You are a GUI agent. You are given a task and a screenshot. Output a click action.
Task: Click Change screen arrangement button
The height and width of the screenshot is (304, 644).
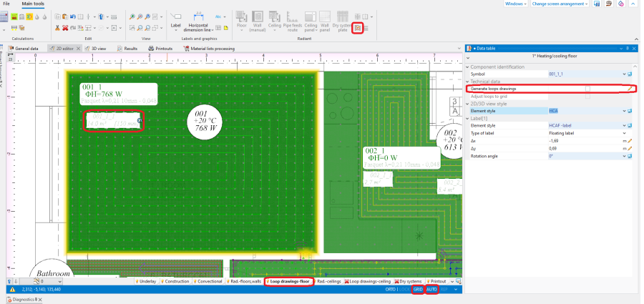pyautogui.click(x=560, y=4)
